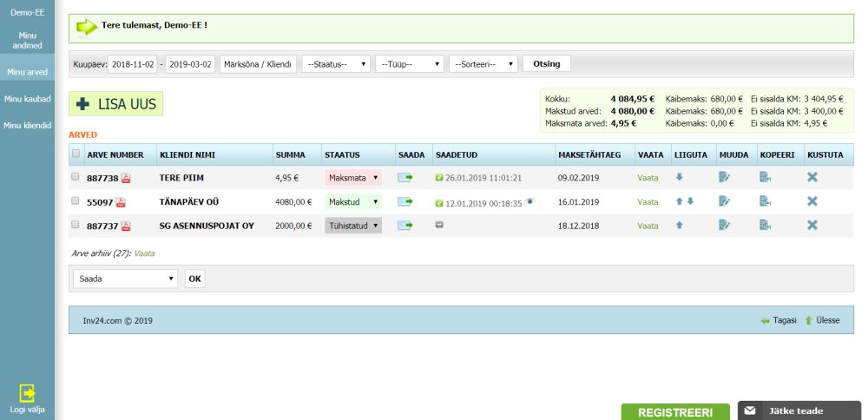Toggle select-all checkbox in table header
Image resolution: width=868 pixels, height=420 pixels.
(76, 154)
